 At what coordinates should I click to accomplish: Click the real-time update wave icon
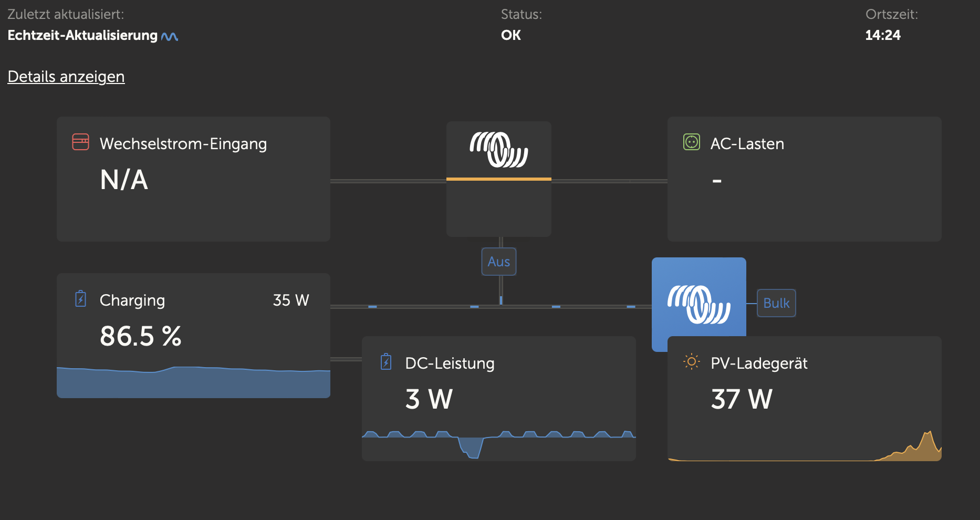point(170,36)
